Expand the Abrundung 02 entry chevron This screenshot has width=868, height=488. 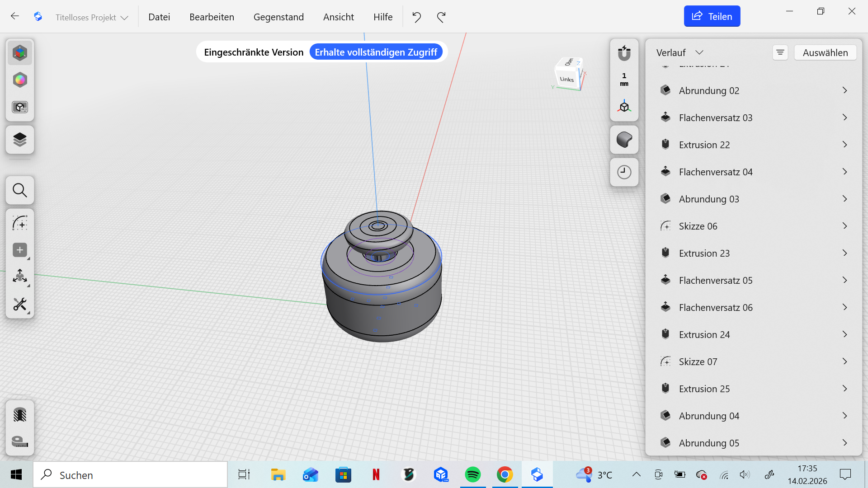point(845,90)
